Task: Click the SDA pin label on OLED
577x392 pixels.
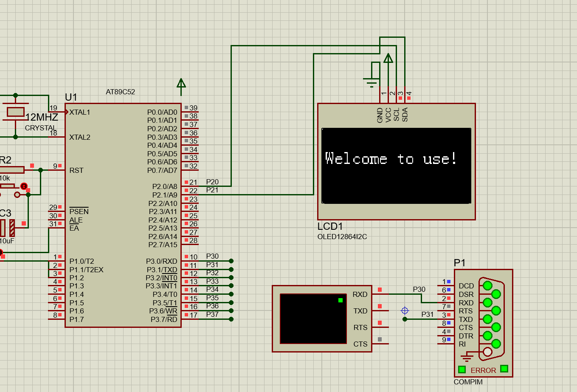Action: coord(405,115)
